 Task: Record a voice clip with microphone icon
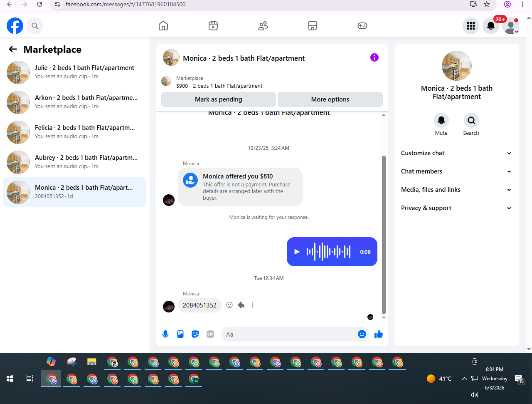165,334
